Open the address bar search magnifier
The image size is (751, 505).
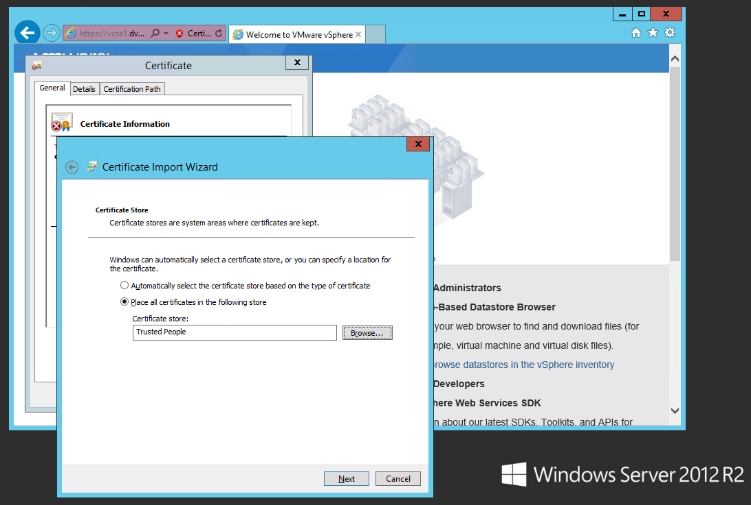coord(155,33)
